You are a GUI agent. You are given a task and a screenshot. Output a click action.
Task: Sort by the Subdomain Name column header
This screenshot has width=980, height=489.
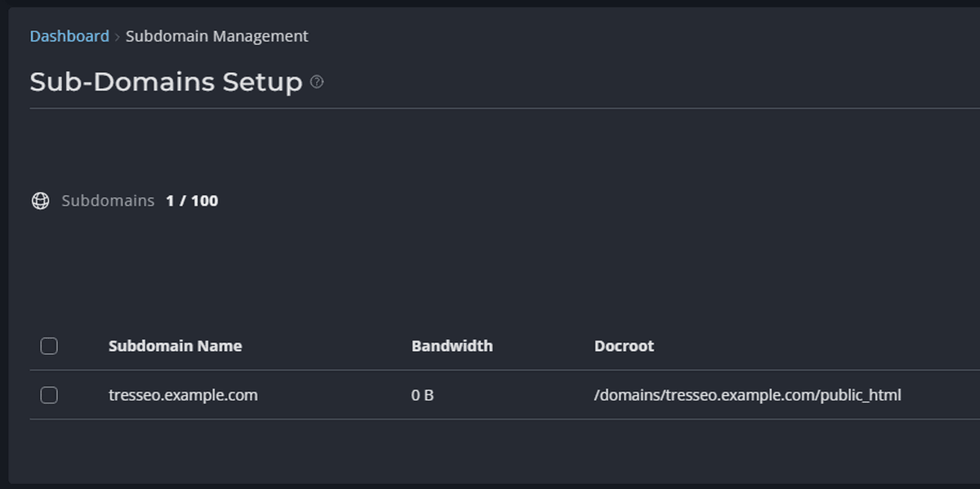click(x=175, y=345)
